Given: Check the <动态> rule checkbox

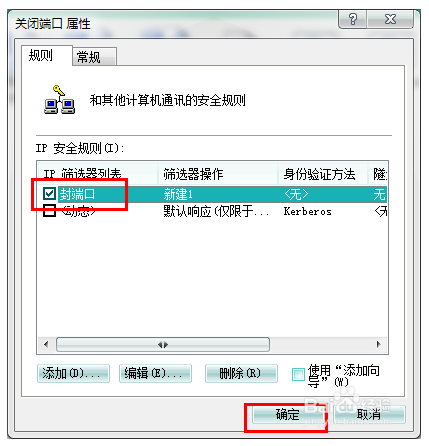Looking at the screenshot, I should (49, 211).
